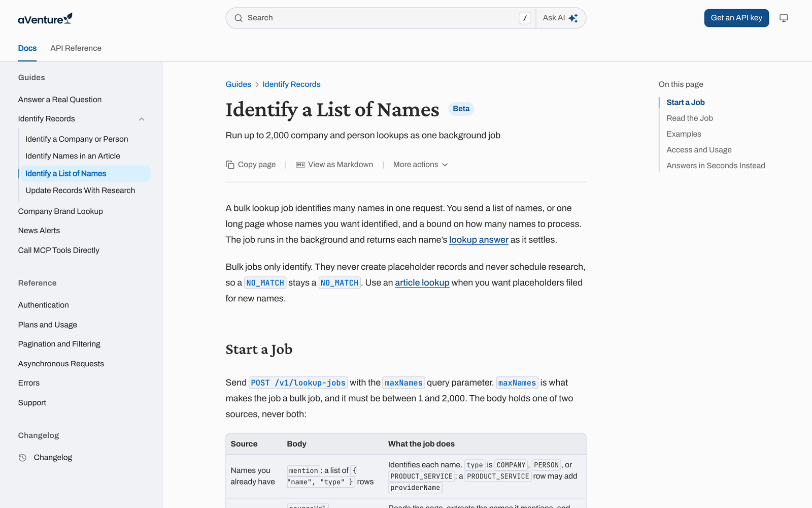Click View as Markdown
The image size is (812, 508).
[x=334, y=165]
